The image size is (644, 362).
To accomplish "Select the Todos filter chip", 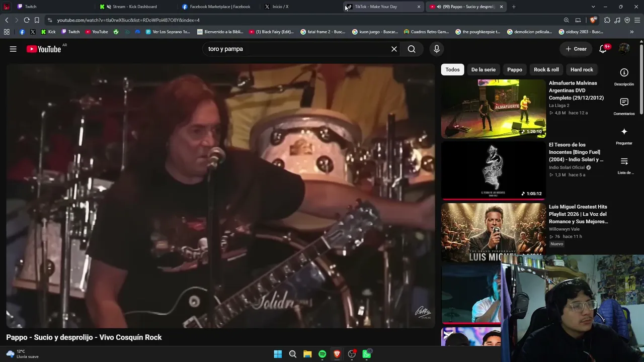I will tap(452, 69).
